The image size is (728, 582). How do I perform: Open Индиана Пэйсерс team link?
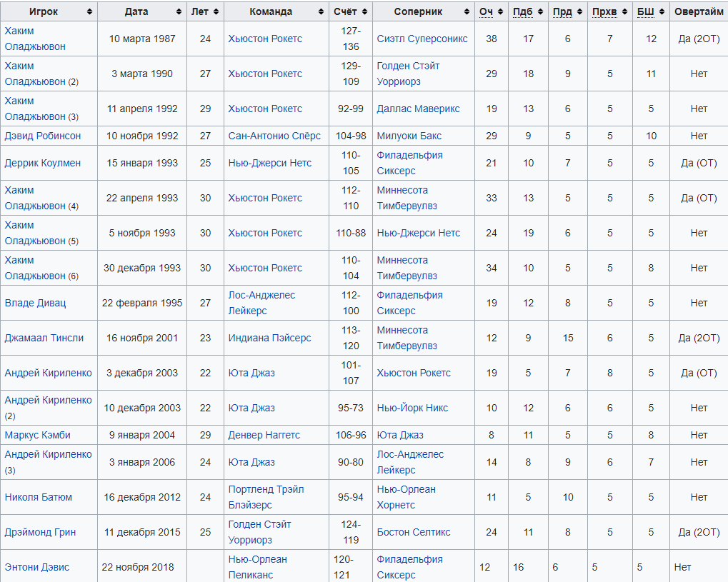270,338
